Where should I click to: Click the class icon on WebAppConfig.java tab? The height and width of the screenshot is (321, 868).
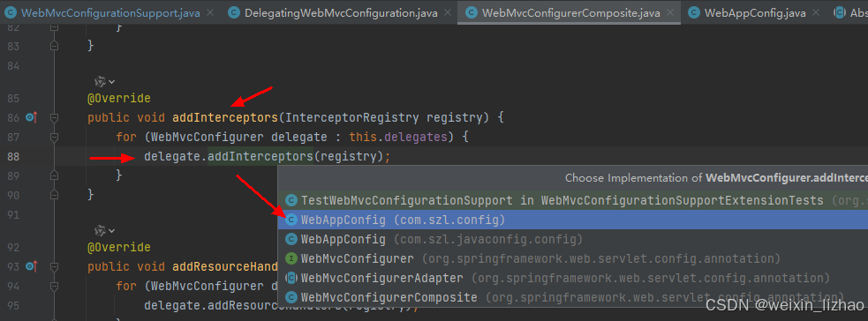[694, 13]
